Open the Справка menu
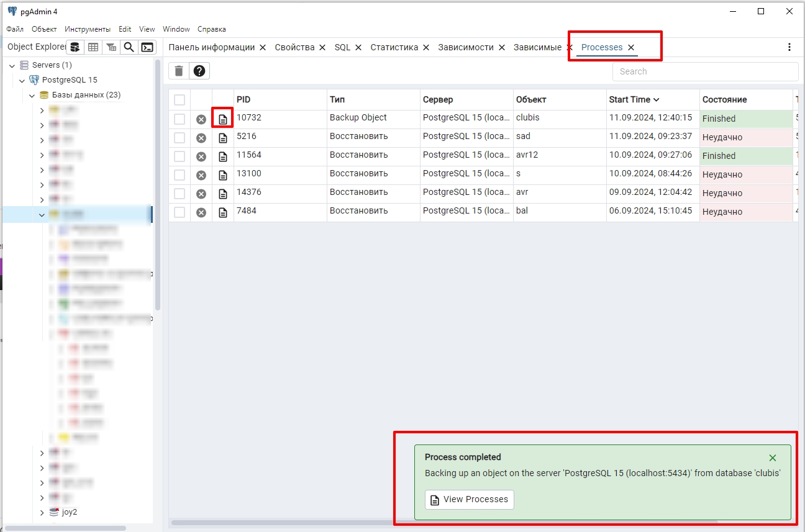The height and width of the screenshot is (532, 805). coord(212,29)
